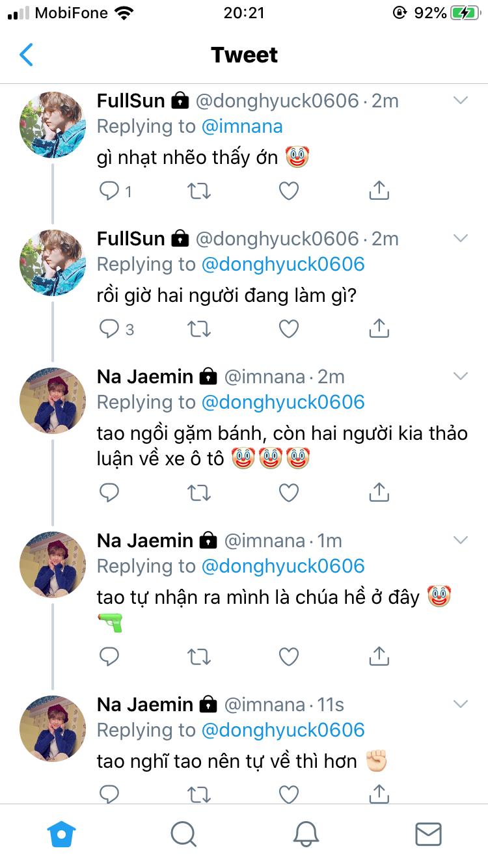Open options chevron on the 11s-old tweet
The width and height of the screenshot is (488, 868).
(x=461, y=704)
